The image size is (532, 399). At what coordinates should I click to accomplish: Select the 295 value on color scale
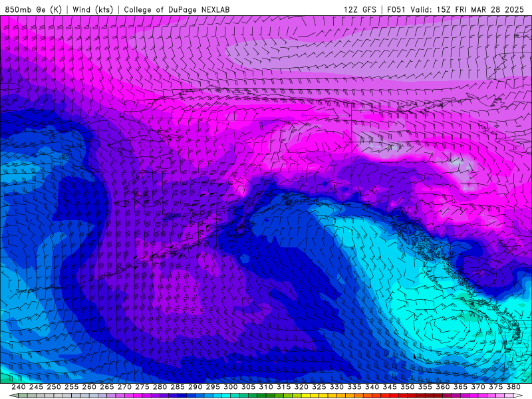point(213,387)
